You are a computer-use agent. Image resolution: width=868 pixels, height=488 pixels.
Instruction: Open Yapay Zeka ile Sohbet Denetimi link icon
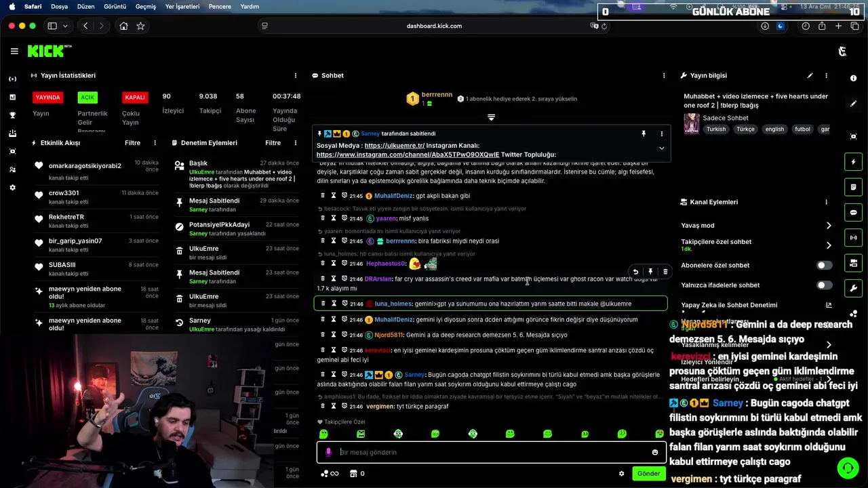click(829, 305)
